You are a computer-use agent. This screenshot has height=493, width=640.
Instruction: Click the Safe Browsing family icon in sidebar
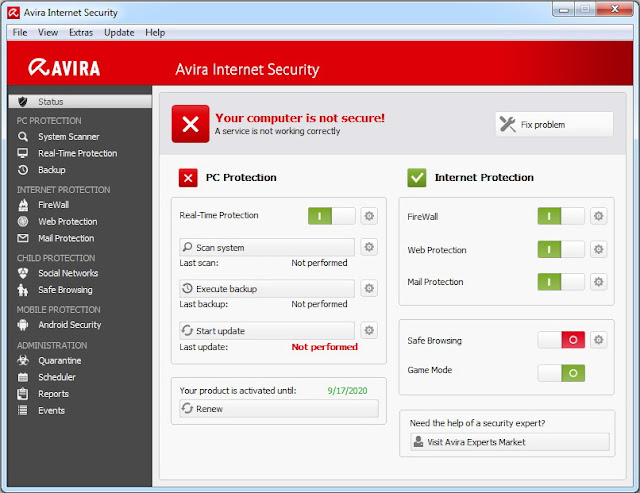23,290
